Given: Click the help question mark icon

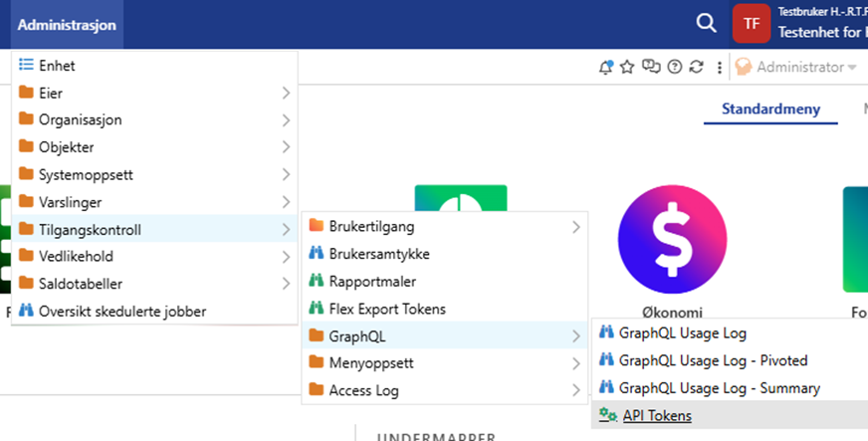Looking at the screenshot, I should point(675,68).
